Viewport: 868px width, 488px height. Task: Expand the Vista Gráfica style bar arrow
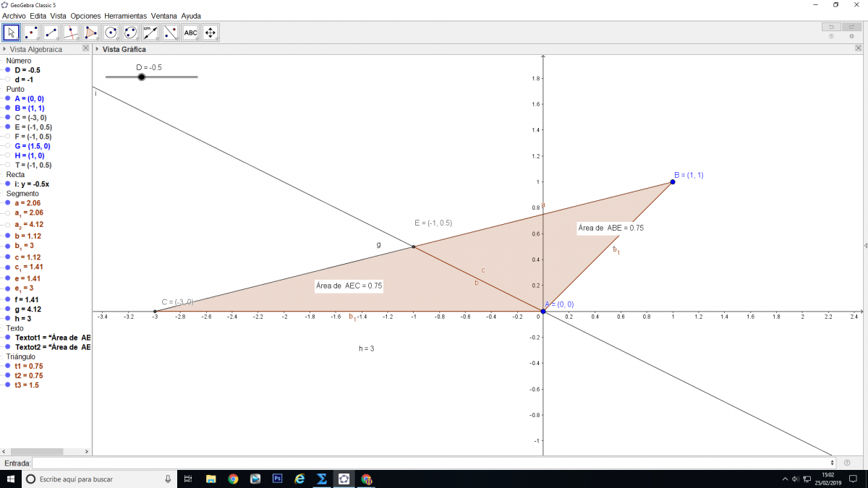pyautogui.click(x=97, y=49)
